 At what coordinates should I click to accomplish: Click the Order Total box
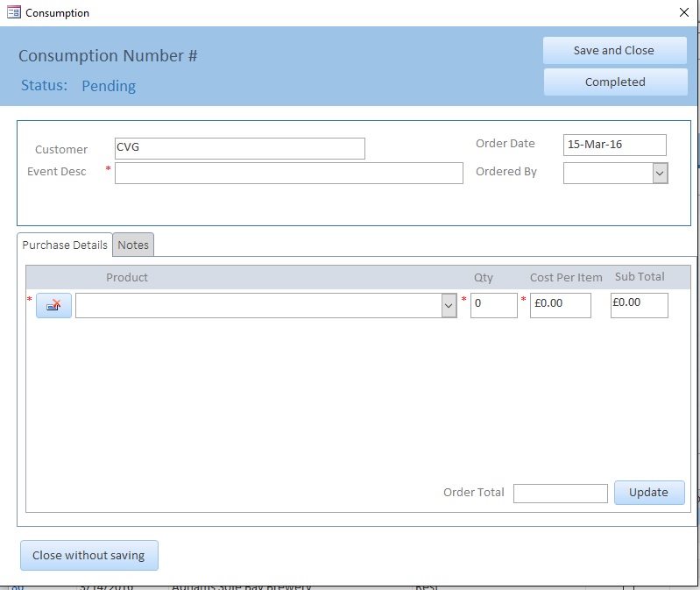pyautogui.click(x=560, y=494)
